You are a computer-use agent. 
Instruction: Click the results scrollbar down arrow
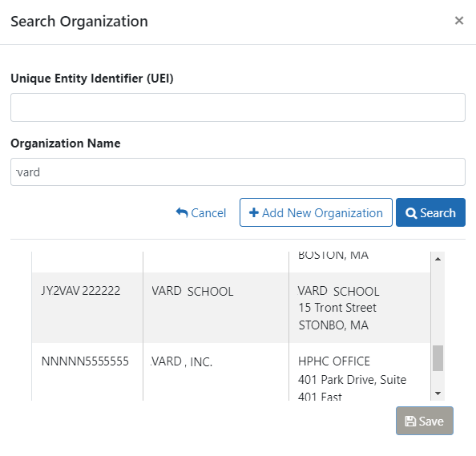tap(438, 393)
